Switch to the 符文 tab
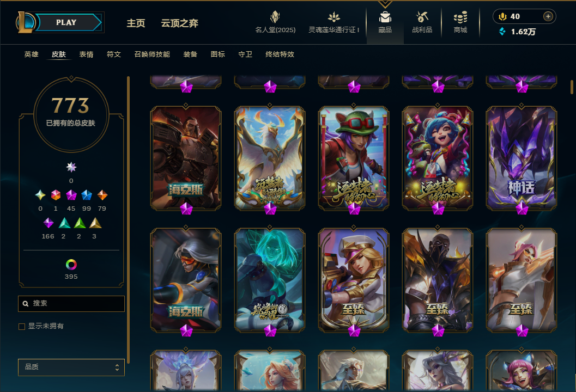The image size is (576, 392). pyautogui.click(x=114, y=54)
